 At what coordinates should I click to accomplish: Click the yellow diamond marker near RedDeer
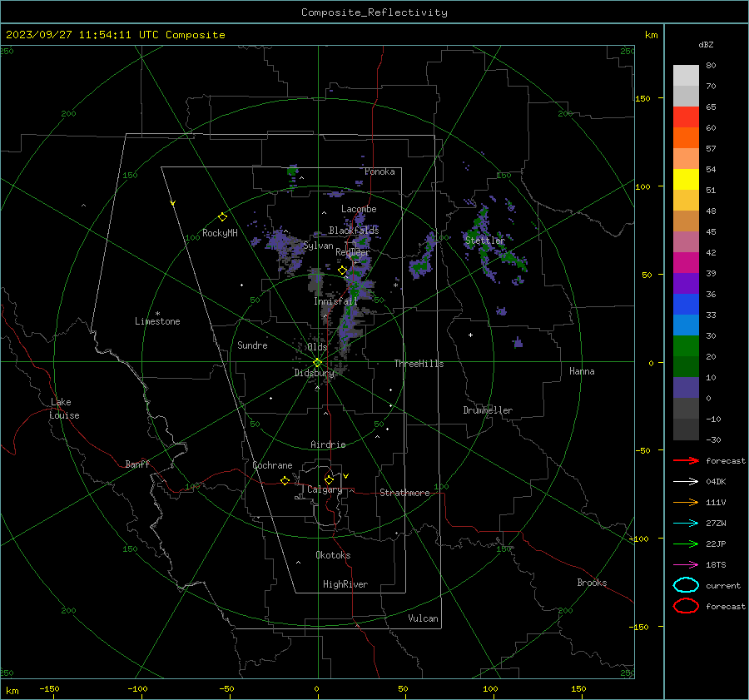point(342,271)
